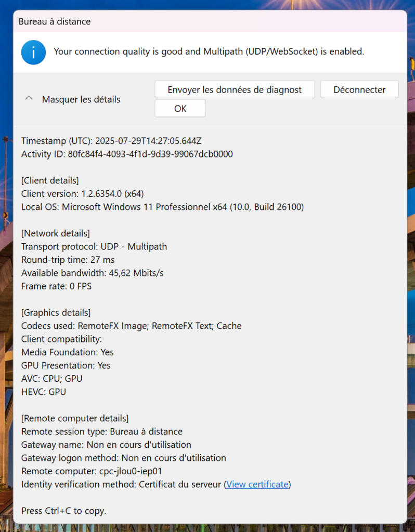Click the Gateway name line
This screenshot has width=415, height=532.
click(106, 445)
